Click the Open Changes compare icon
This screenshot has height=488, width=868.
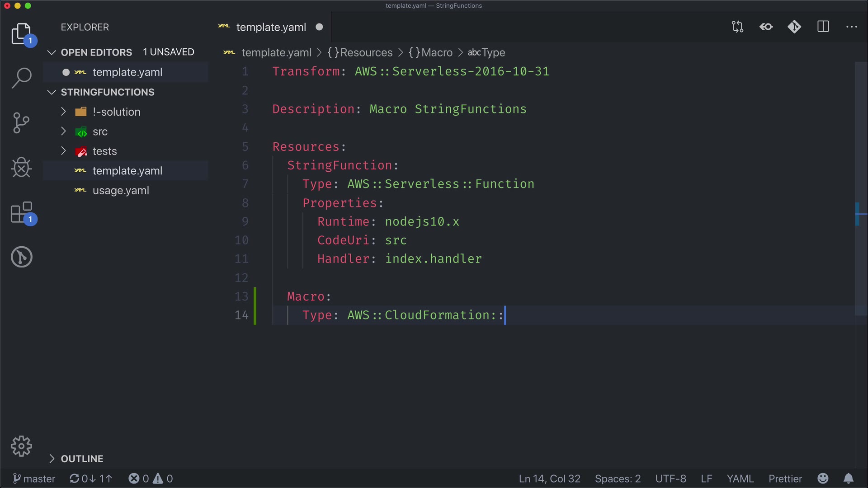737,27
